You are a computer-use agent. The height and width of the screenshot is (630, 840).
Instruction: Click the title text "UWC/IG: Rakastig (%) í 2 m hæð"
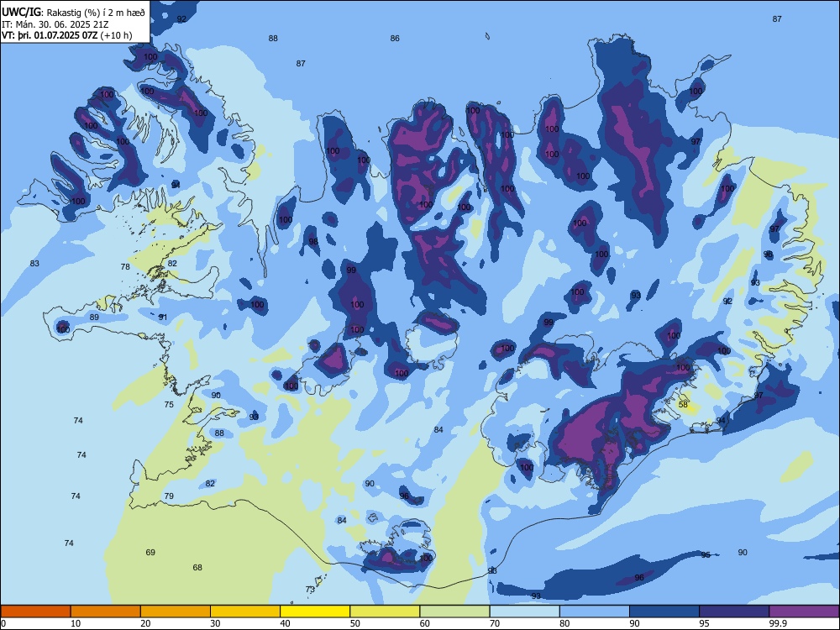[x=73, y=13]
